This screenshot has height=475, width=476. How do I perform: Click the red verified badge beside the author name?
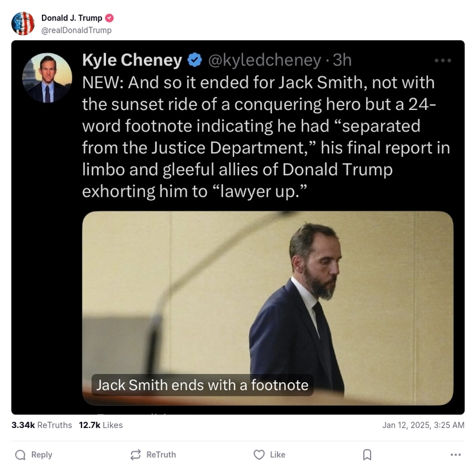click(x=110, y=18)
